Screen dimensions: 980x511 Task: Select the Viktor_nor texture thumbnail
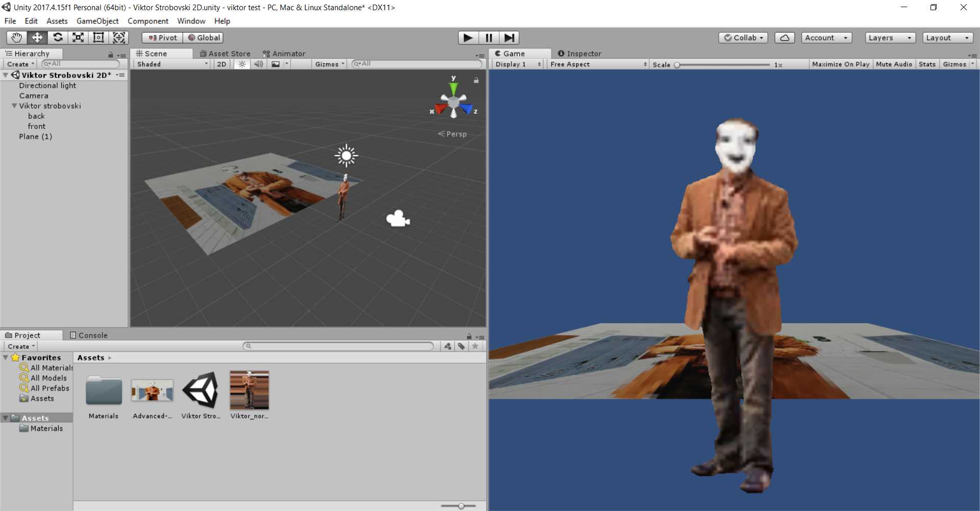249,391
